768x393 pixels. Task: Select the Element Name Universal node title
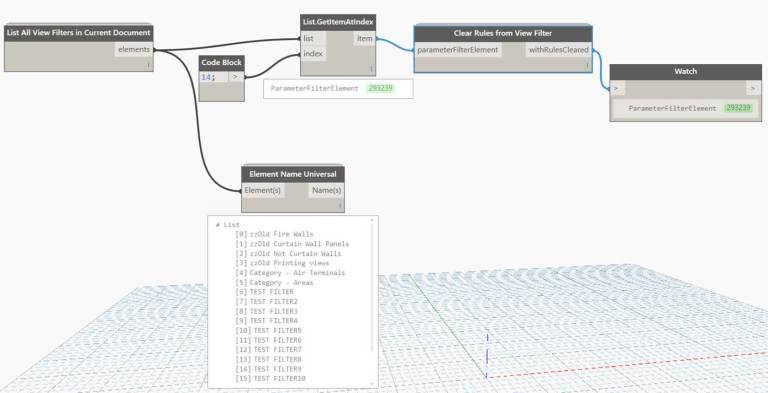click(293, 174)
